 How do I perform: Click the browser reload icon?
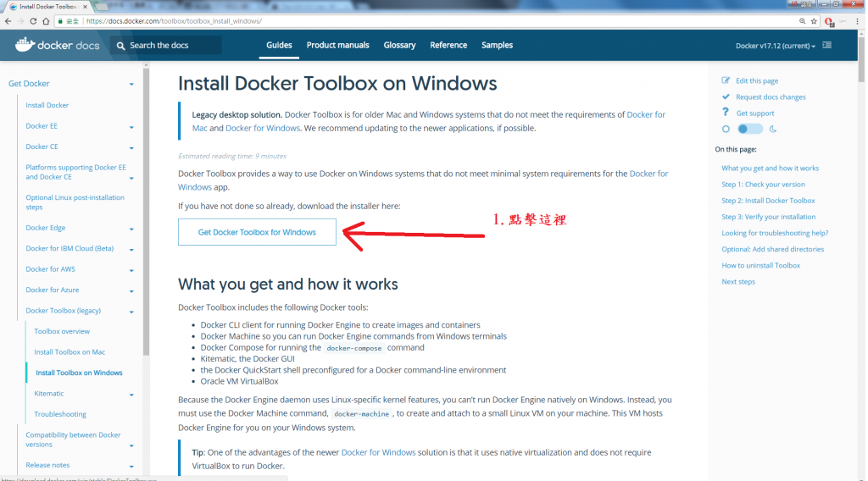click(33, 21)
